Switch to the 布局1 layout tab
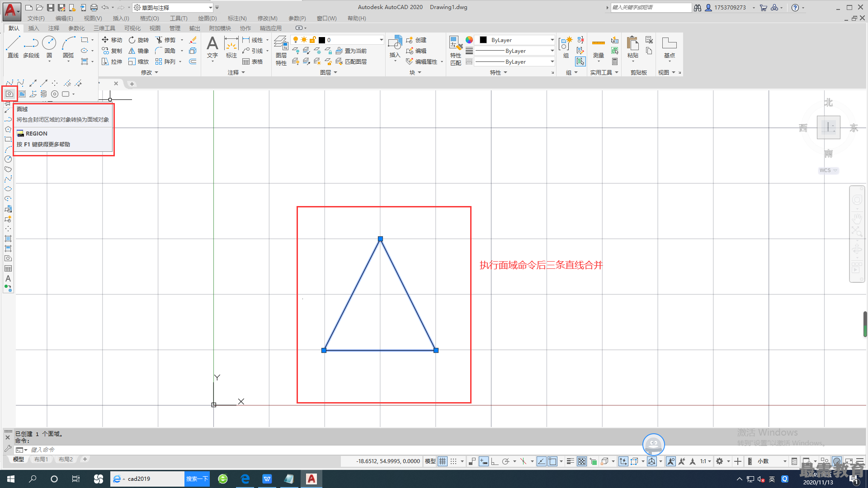This screenshot has width=868, height=488. pyautogui.click(x=41, y=460)
